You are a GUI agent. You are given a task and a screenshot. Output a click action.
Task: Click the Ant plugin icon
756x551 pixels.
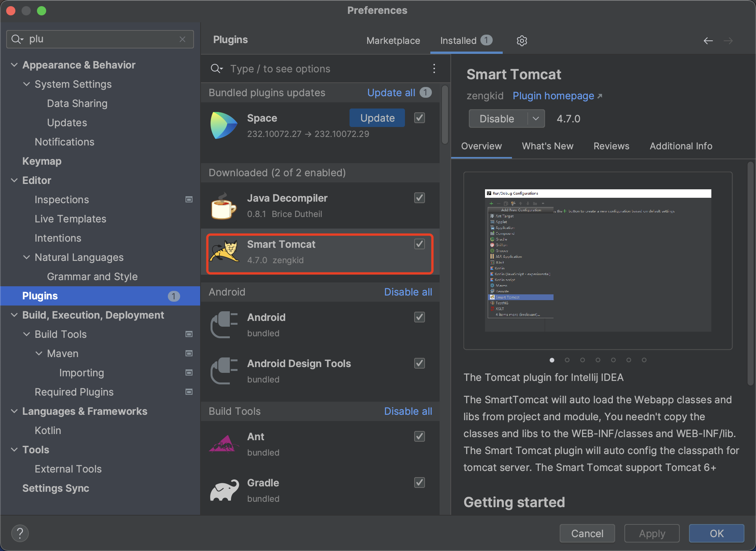click(224, 444)
